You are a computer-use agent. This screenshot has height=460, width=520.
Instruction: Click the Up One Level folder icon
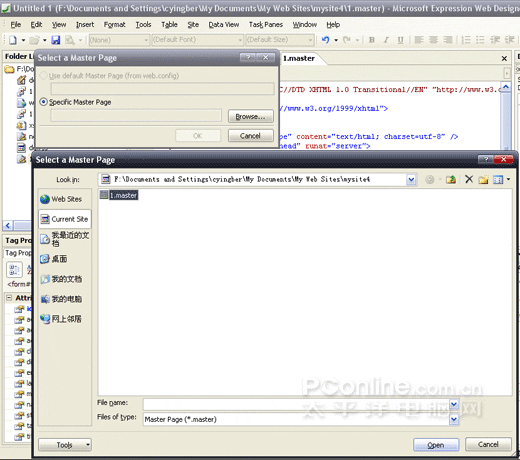(451, 180)
